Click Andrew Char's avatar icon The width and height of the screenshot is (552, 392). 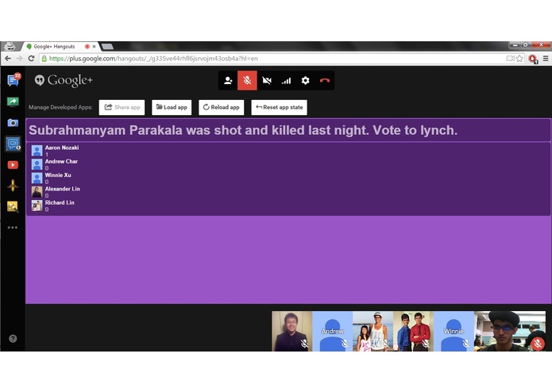pyautogui.click(x=37, y=164)
